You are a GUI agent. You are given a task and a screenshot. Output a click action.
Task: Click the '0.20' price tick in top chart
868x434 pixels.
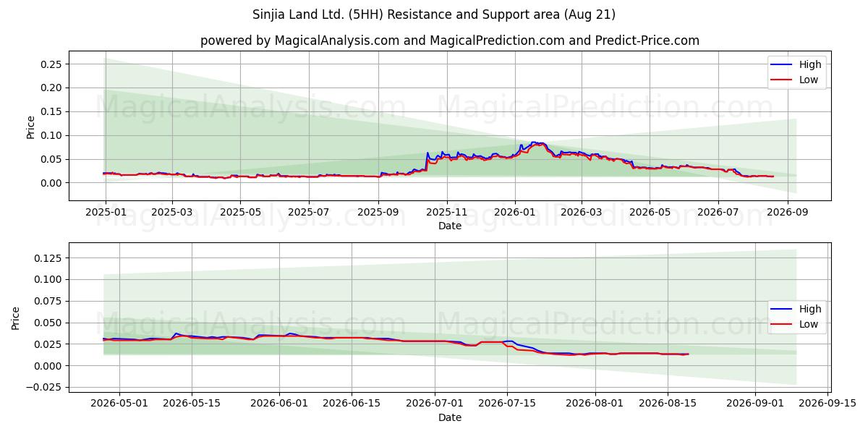tap(53, 88)
